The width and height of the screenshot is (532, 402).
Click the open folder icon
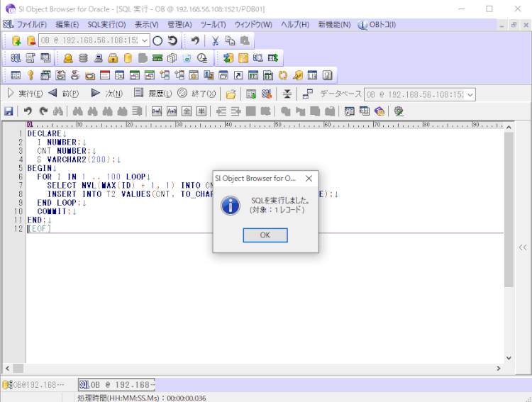231,94
